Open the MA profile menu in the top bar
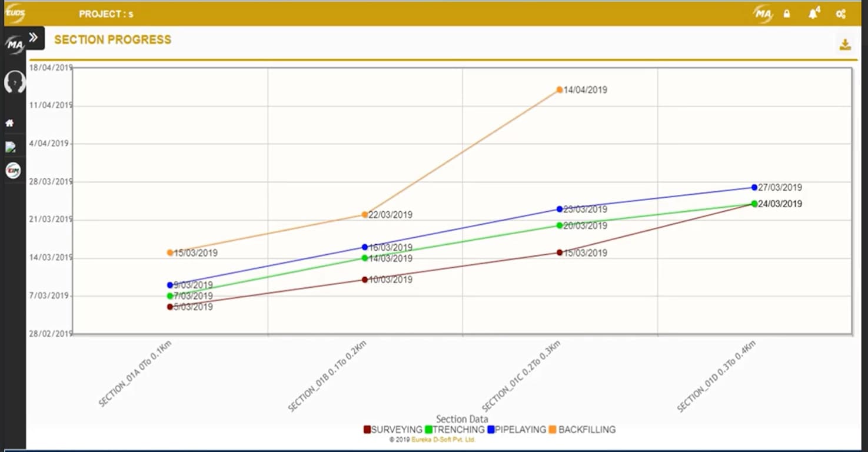This screenshot has height=452, width=868. pos(762,13)
